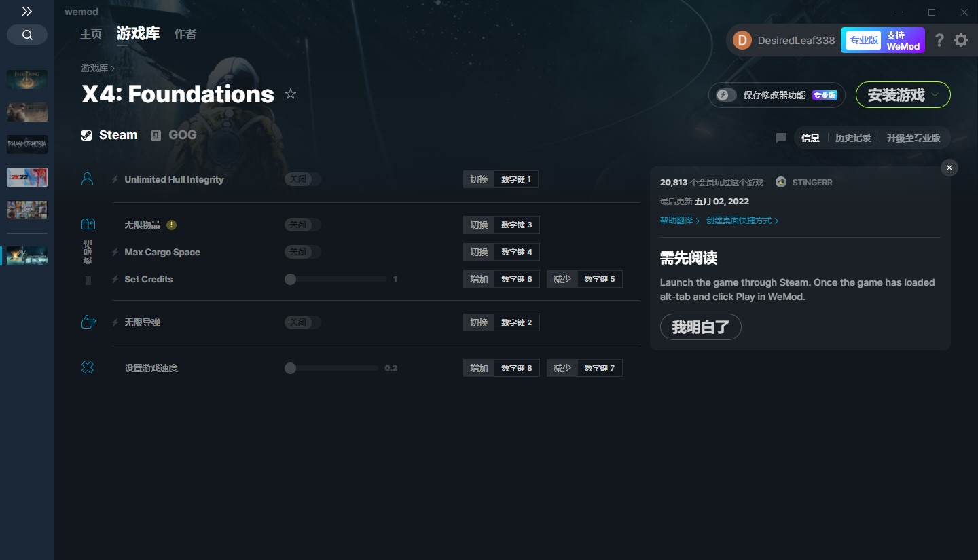Viewport: 978px width, 560px height.
Task: Click the yellow warning icon next to 无限物品
Action: pos(172,225)
